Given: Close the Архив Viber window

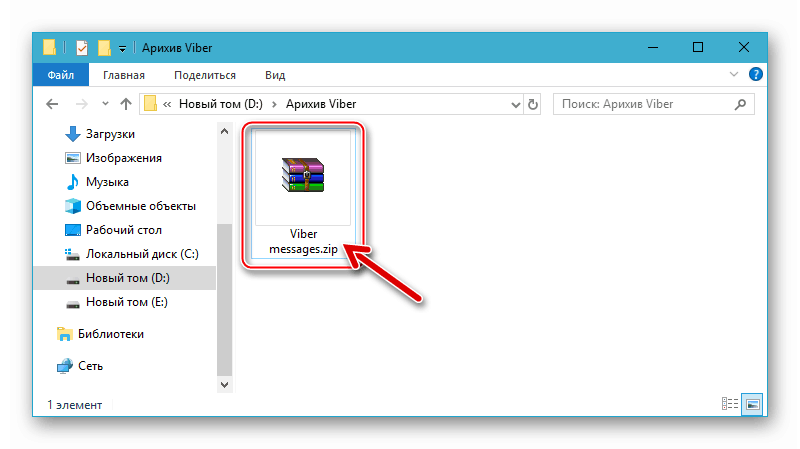Looking at the screenshot, I should click(x=743, y=47).
